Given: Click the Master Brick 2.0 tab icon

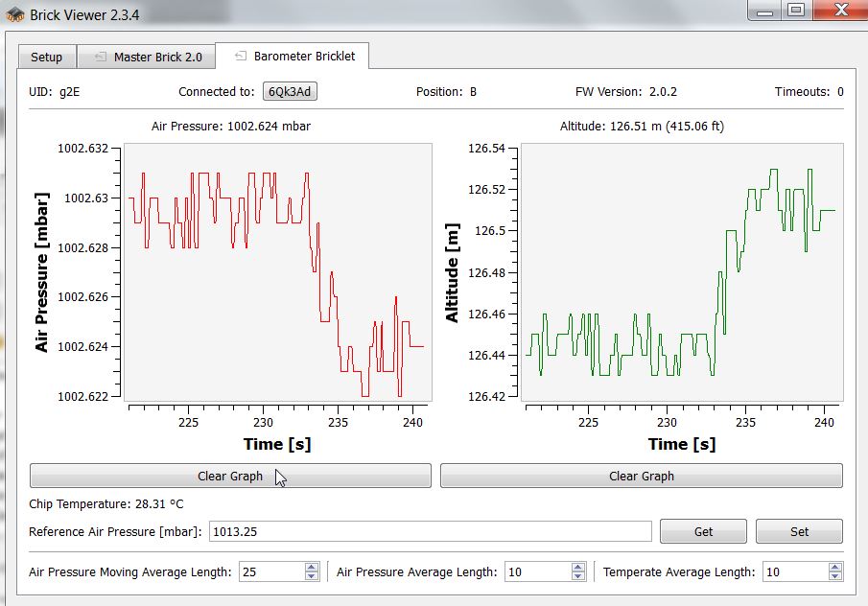Looking at the screenshot, I should tap(100, 58).
